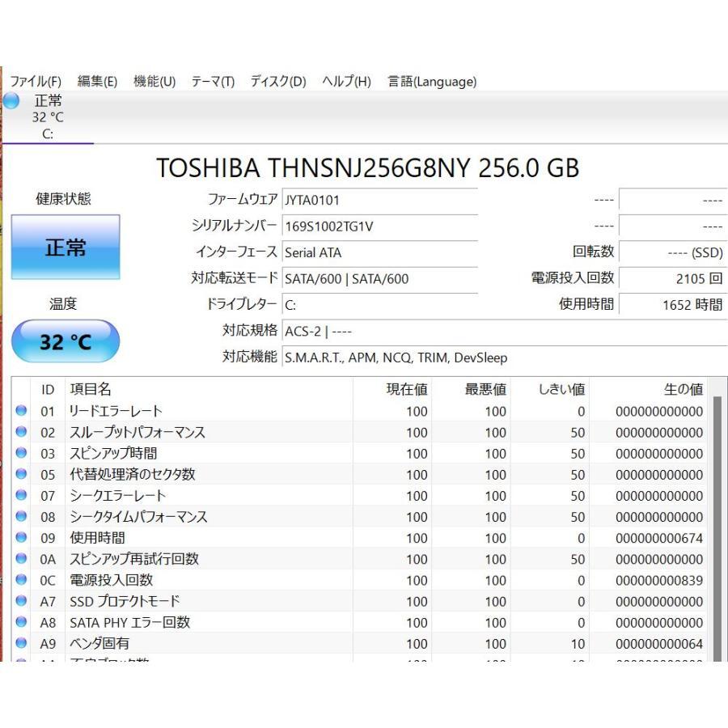Click the status orb for row 0C

click(x=21, y=579)
